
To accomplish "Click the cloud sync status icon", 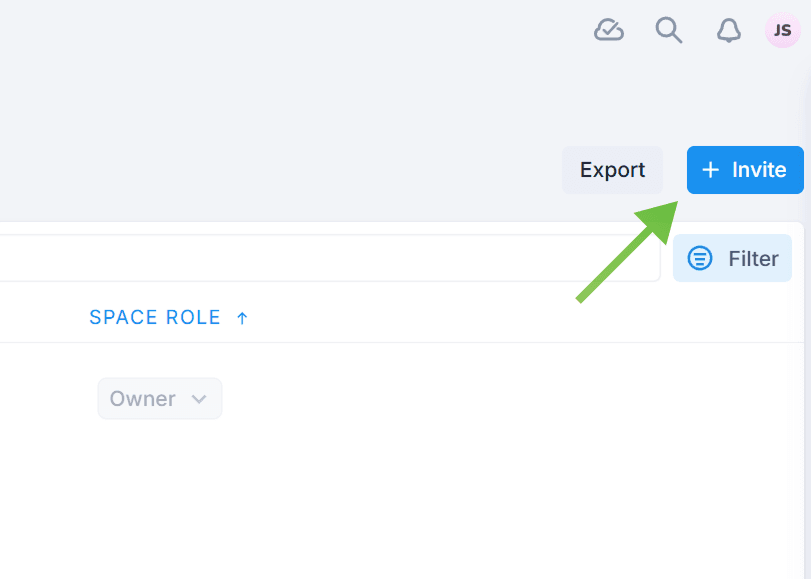I will pyautogui.click(x=609, y=31).
